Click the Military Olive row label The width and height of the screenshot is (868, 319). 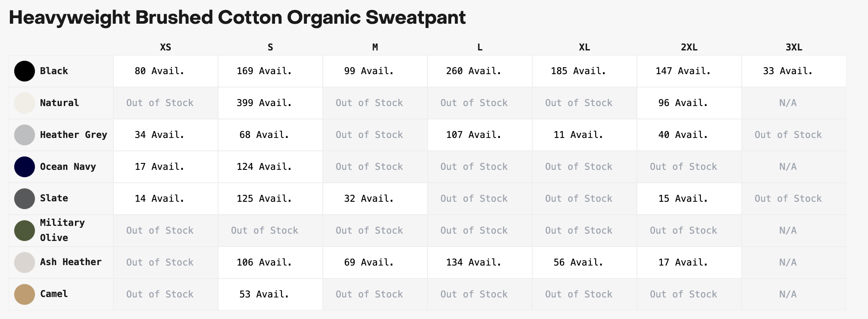coord(62,230)
